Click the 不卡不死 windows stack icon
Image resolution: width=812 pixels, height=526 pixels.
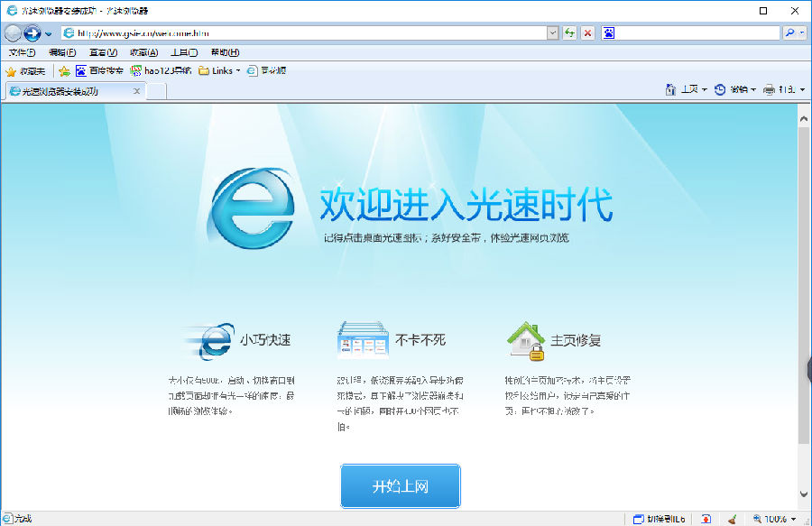(x=363, y=340)
